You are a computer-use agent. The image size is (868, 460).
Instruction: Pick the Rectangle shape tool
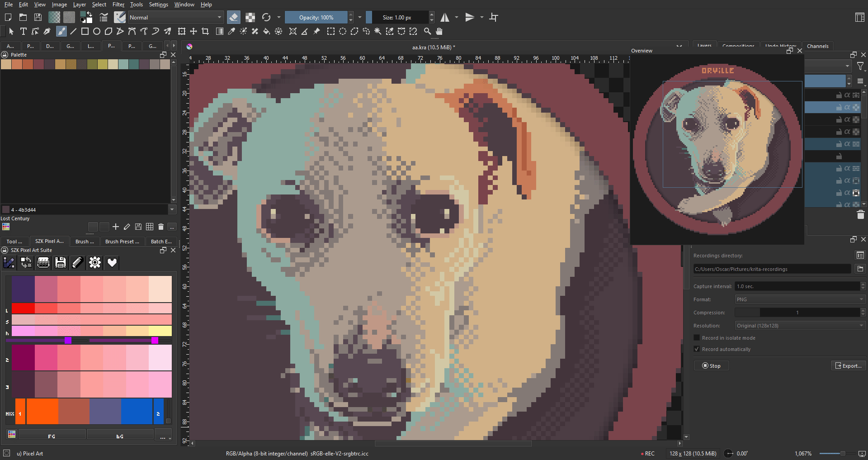[x=85, y=31]
